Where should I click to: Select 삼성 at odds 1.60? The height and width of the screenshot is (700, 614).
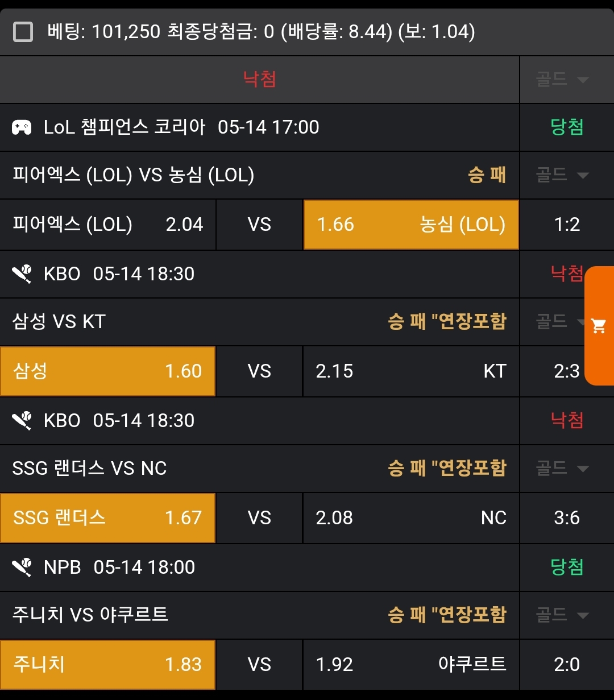pos(107,371)
